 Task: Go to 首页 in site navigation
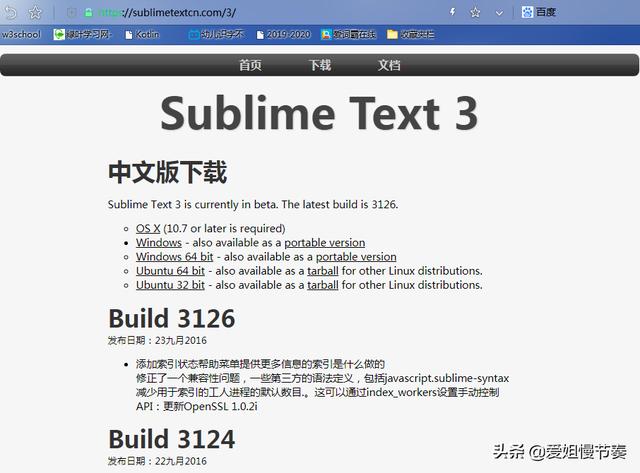(x=250, y=65)
